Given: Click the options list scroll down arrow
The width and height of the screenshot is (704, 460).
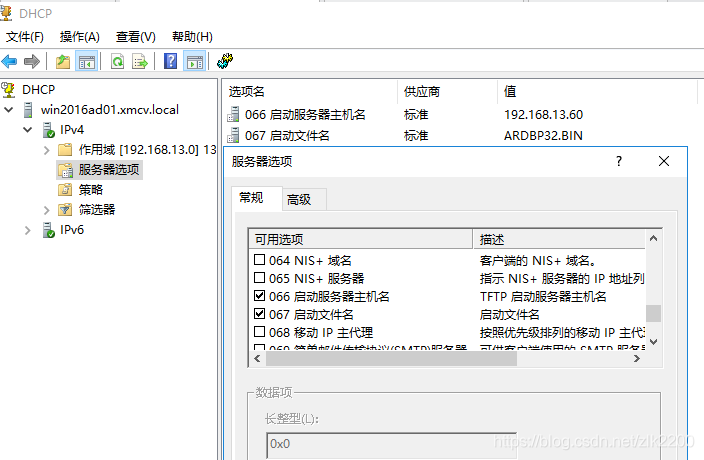Looking at the screenshot, I should [x=654, y=342].
